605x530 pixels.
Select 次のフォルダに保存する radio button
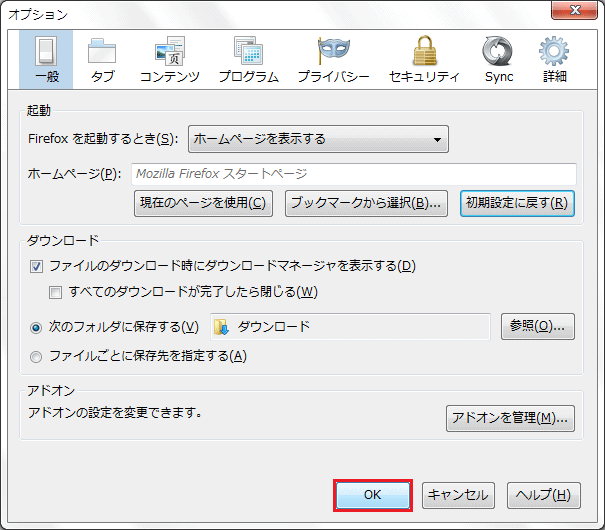click(37, 327)
